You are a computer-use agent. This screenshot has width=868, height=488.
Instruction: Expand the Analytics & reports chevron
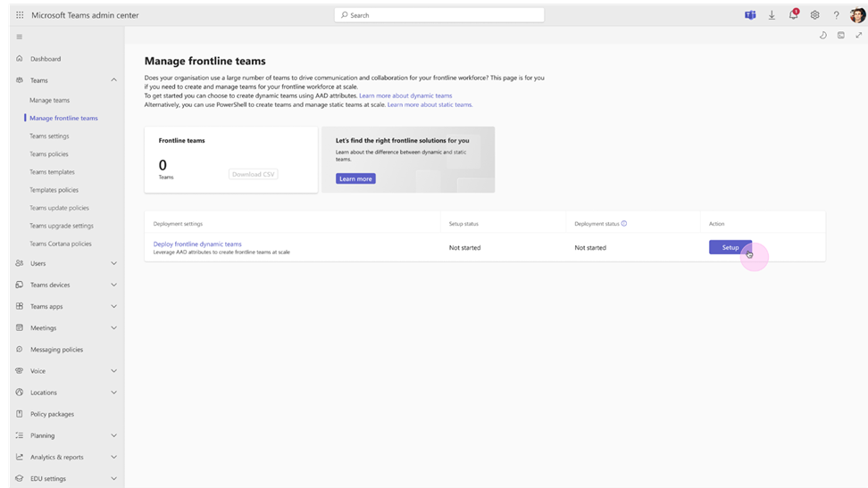tap(113, 457)
